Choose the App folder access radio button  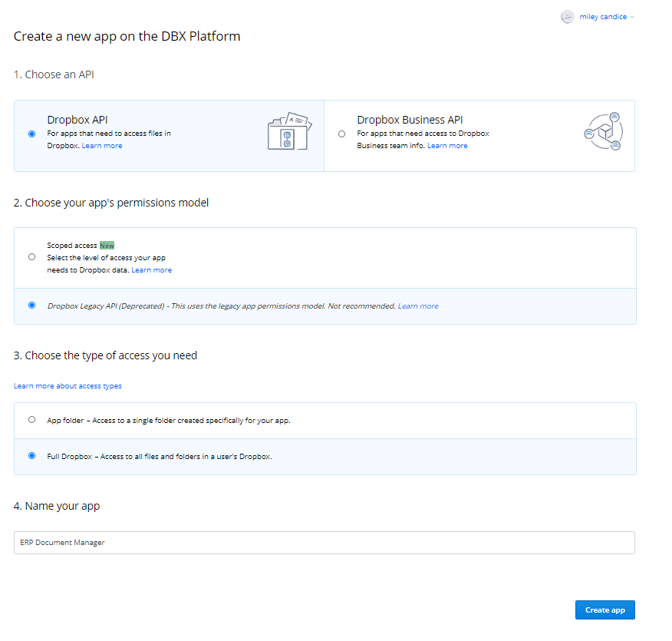(x=31, y=420)
